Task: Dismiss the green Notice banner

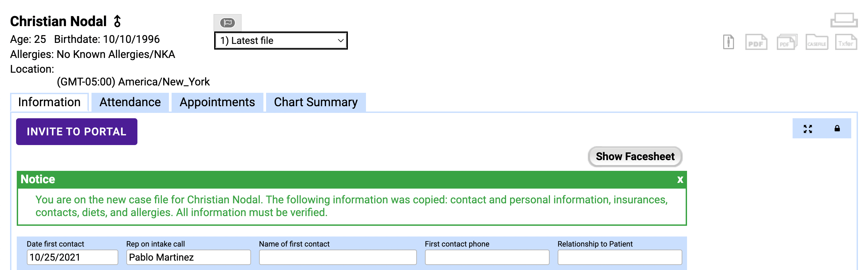Action: tap(680, 180)
